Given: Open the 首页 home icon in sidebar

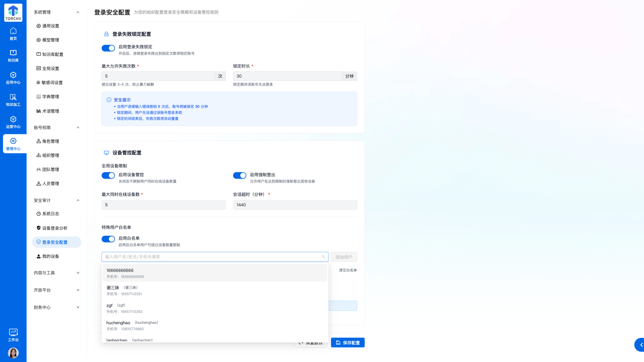Looking at the screenshot, I should tap(13, 34).
